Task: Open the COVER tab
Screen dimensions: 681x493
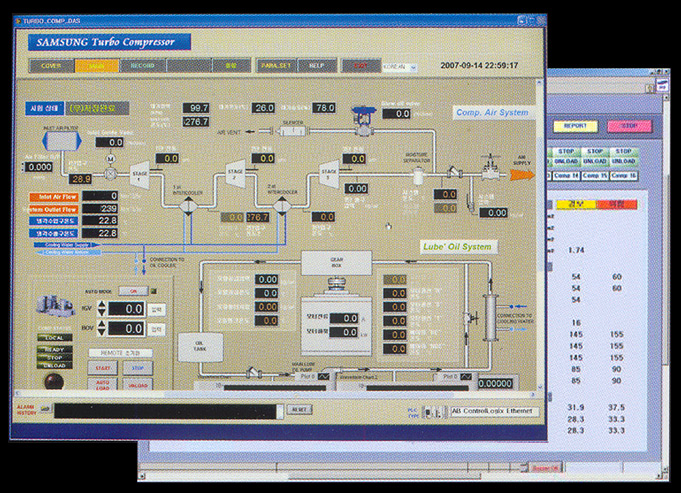Action: [52, 66]
